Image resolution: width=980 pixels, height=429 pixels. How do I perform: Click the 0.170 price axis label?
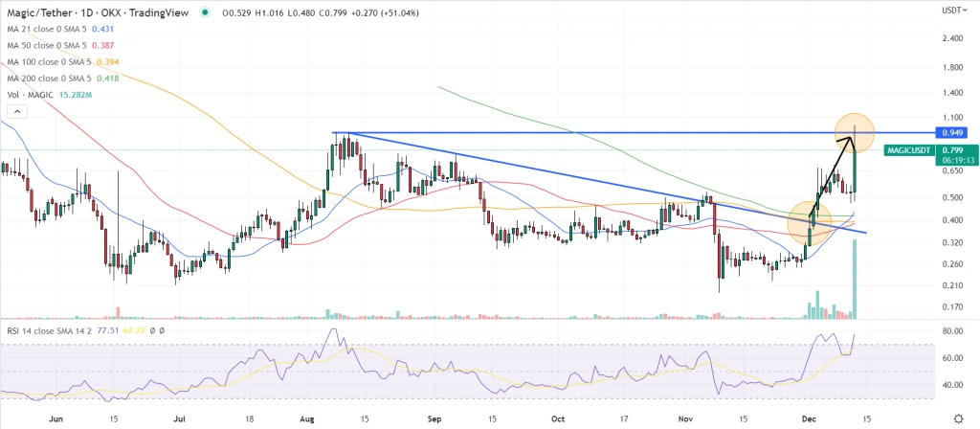[x=952, y=307]
